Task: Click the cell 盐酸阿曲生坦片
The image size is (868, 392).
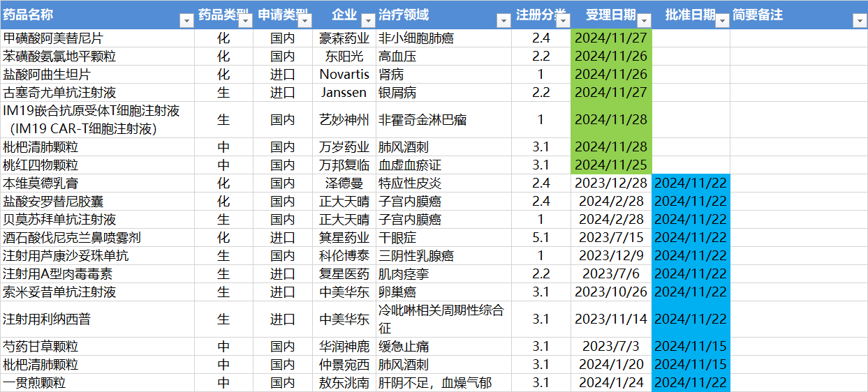Action: (97, 75)
